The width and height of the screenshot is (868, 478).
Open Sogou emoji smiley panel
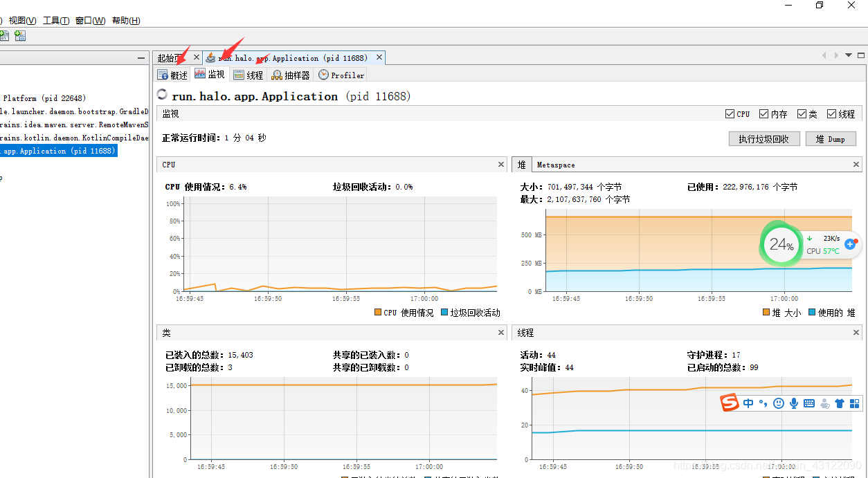779,403
